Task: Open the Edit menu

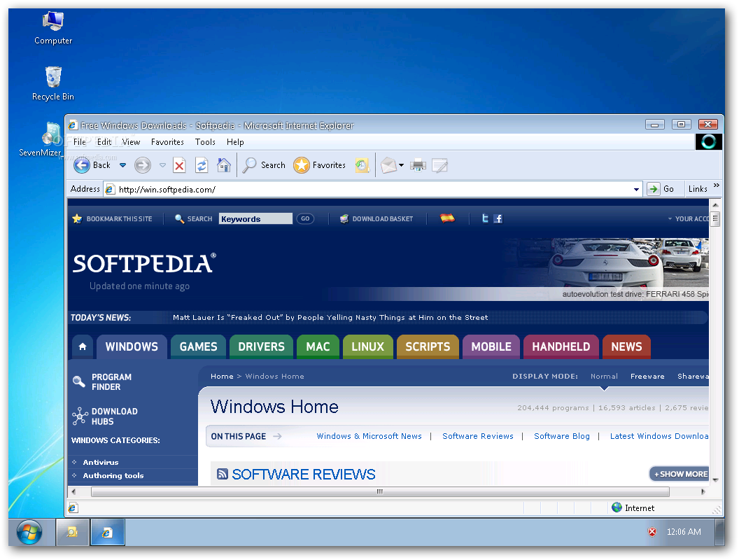Action: pyautogui.click(x=104, y=142)
